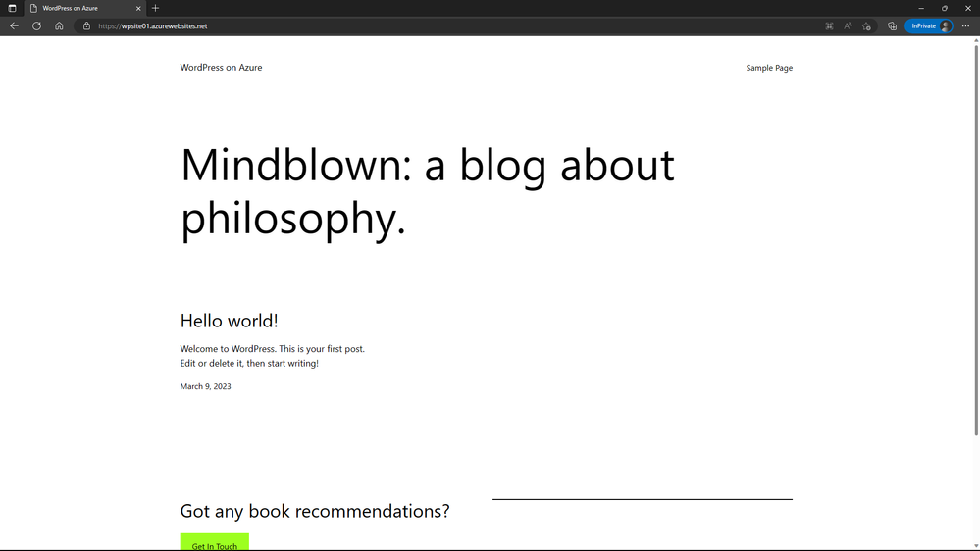Start Read aloud from the address bar

(848, 26)
